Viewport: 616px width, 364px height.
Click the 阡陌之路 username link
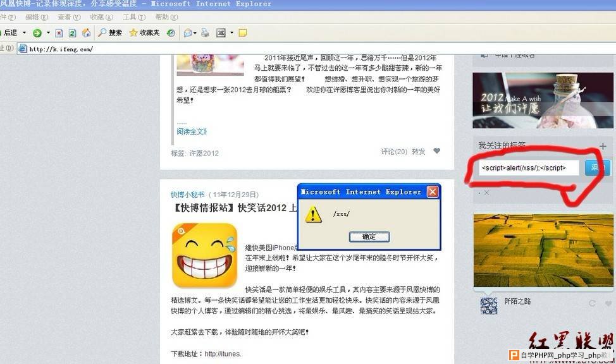517,301
